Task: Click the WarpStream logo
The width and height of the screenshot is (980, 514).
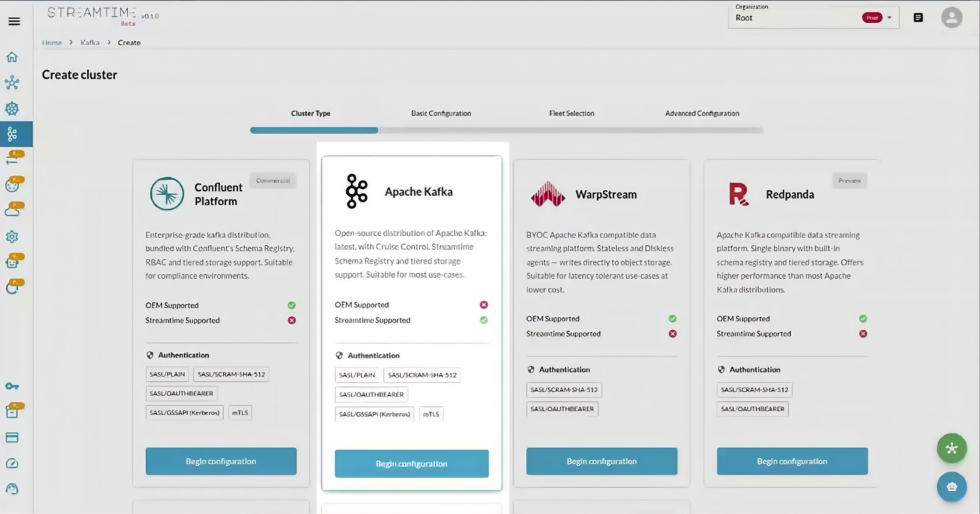Action: pos(548,194)
